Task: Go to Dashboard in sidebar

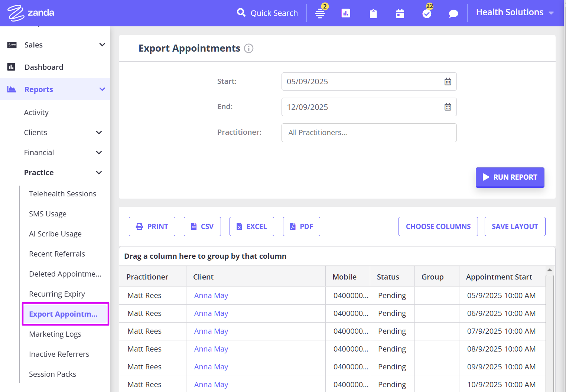Action: 44,67
